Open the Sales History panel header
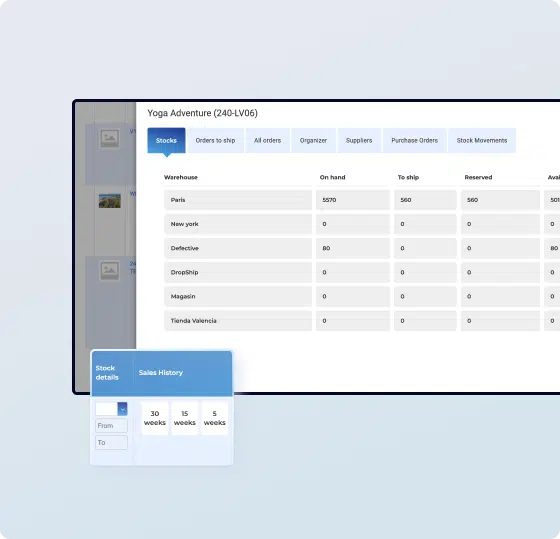 click(161, 373)
